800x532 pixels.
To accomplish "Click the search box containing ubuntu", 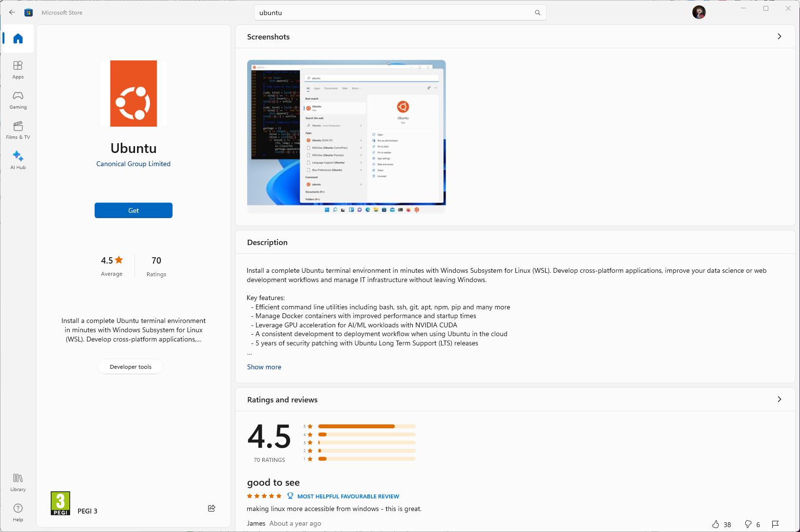I will (x=400, y=13).
